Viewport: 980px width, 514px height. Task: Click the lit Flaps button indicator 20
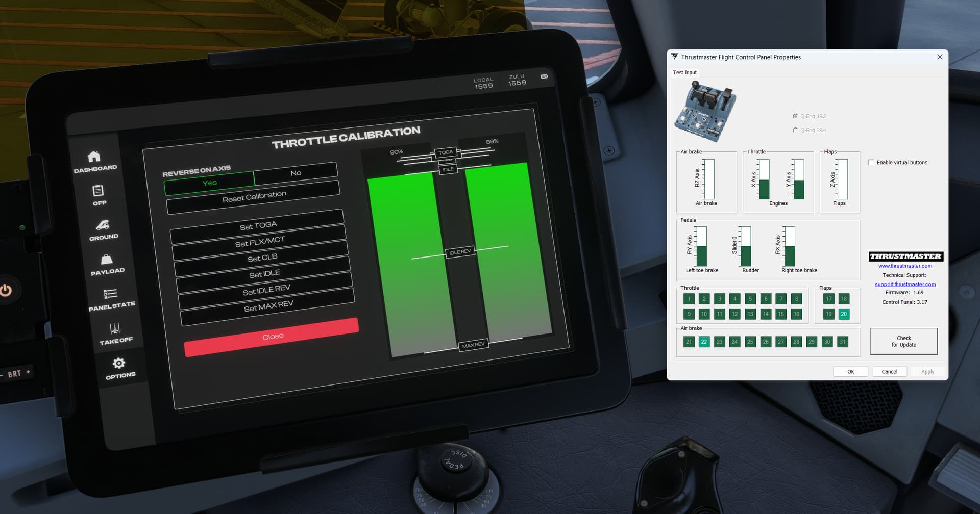844,314
